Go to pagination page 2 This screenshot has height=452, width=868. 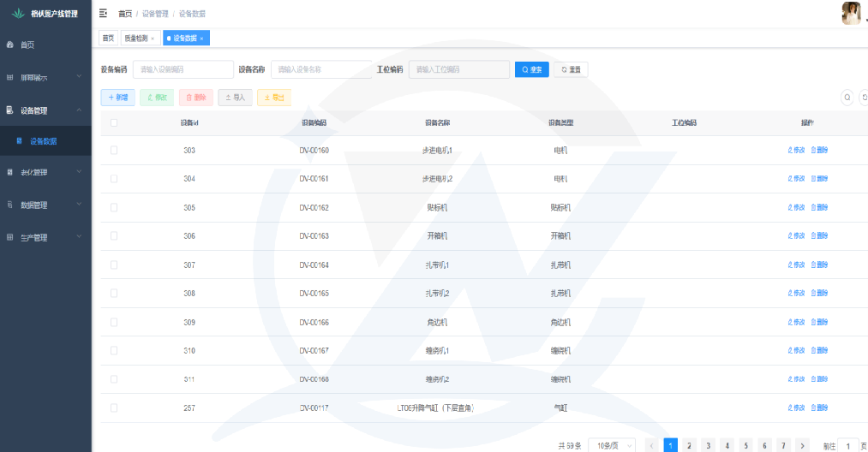(689, 445)
